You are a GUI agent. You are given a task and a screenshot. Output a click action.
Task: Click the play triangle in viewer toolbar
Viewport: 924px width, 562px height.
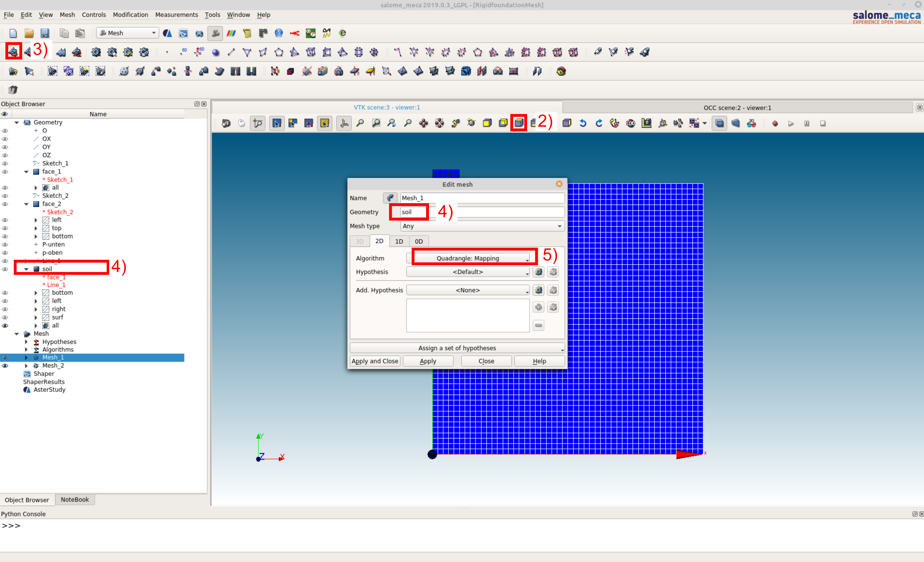791,123
